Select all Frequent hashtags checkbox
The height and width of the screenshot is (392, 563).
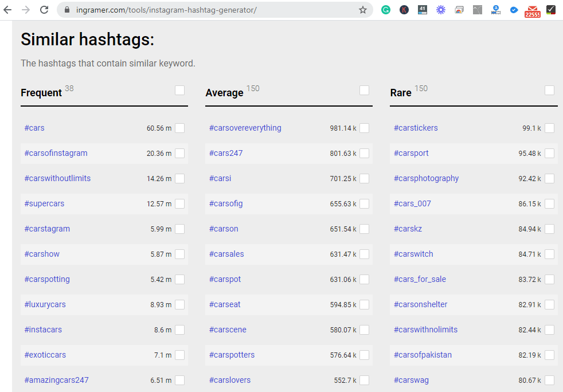click(x=180, y=90)
